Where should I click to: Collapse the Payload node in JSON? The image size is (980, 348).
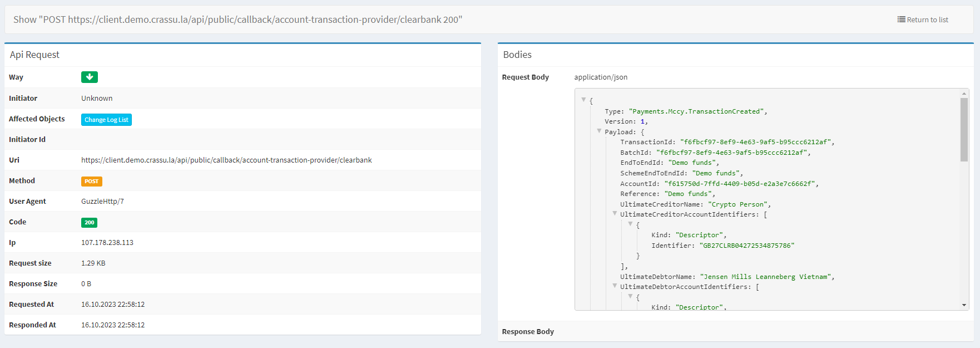click(599, 131)
